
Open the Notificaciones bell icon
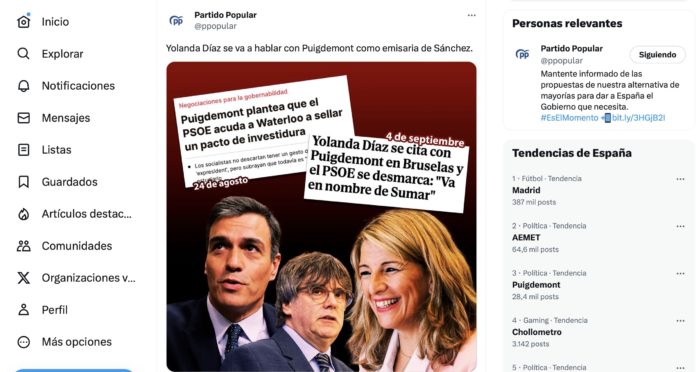tap(24, 86)
